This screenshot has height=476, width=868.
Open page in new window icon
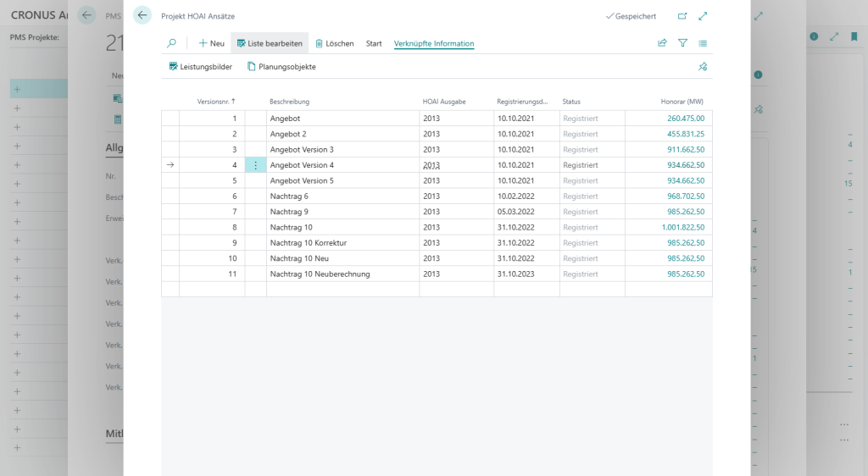pos(682,16)
